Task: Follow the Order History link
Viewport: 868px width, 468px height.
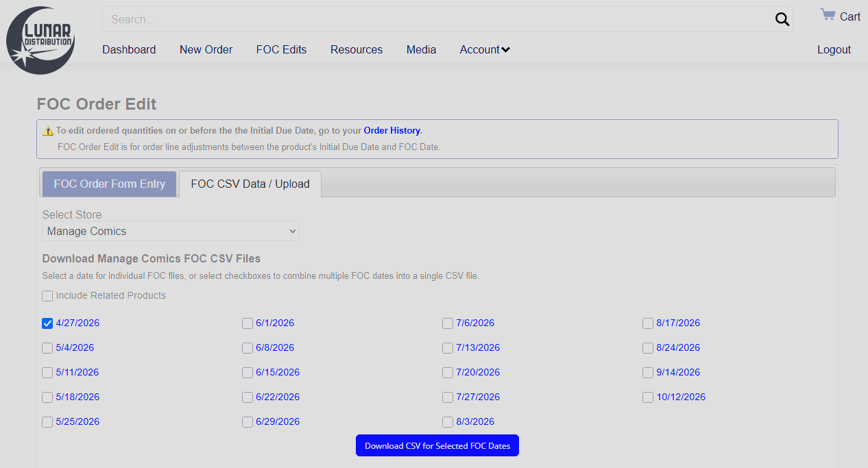Action: click(391, 130)
